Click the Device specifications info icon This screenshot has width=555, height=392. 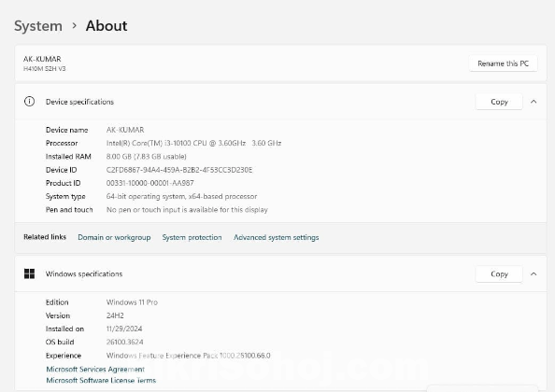point(29,102)
